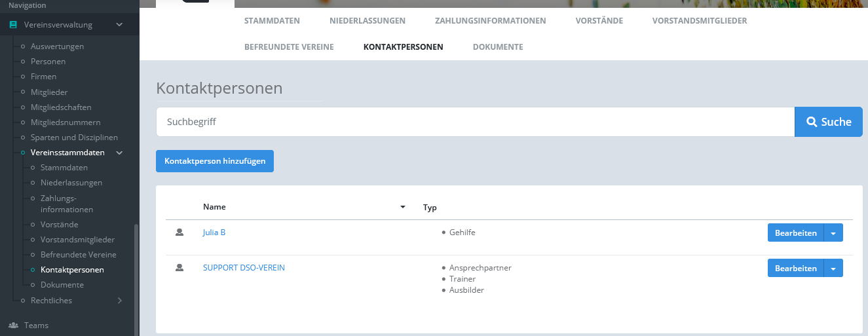The image size is (868, 336).
Task: Open Befreundete Vereine sidebar subitem
Action: click(79, 255)
